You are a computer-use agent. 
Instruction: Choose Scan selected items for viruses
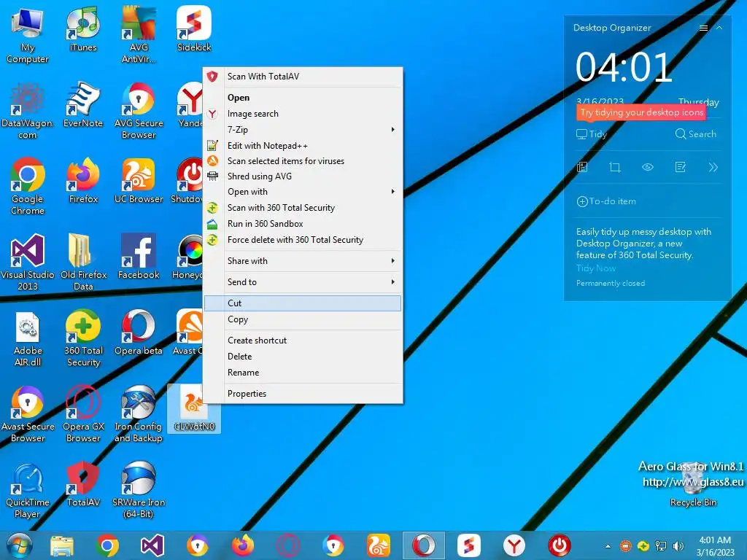click(303, 161)
